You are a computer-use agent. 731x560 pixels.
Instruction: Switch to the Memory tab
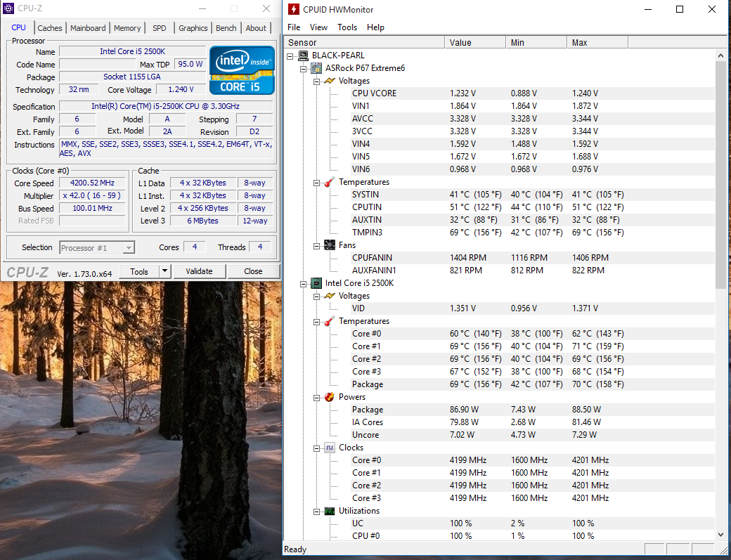[x=127, y=28]
